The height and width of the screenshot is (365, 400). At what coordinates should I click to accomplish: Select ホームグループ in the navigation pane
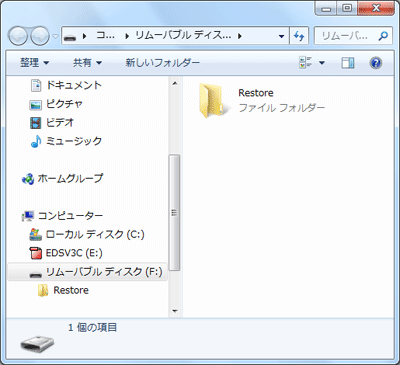coord(70,178)
